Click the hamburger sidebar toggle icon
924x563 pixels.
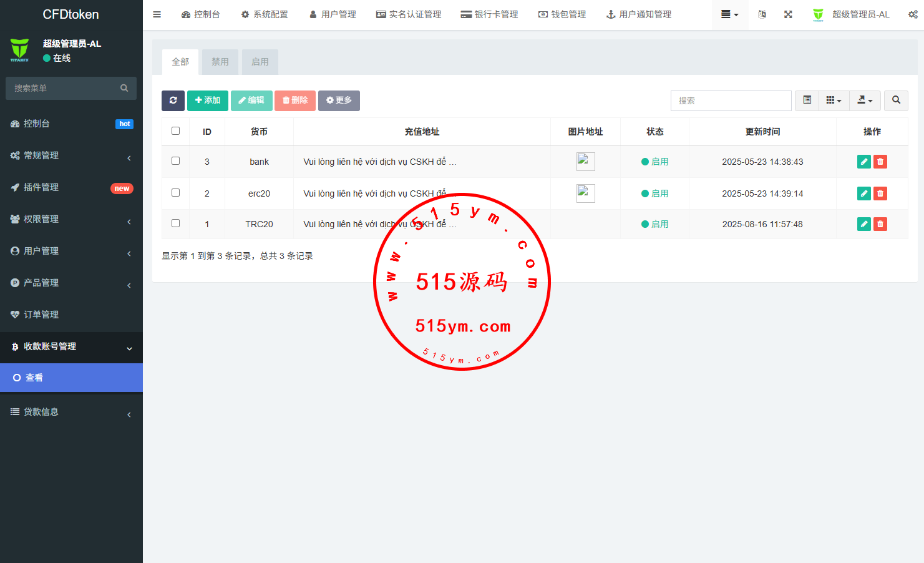[157, 14]
